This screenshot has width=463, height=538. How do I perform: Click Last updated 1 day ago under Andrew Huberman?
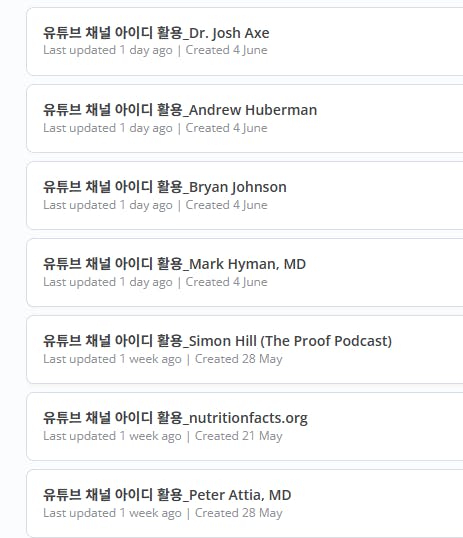point(108,128)
